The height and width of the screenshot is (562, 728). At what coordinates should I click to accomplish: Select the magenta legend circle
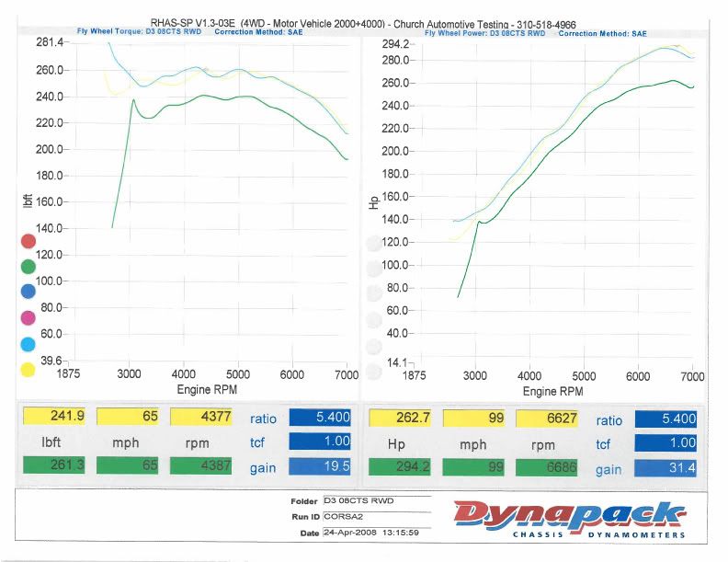point(28,317)
